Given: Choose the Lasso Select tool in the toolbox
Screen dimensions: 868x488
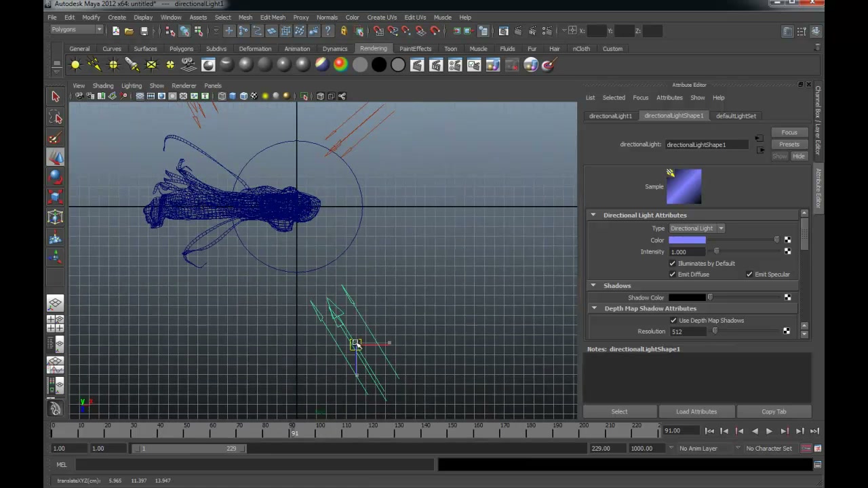Looking at the screenshot, I should [56, 119].
